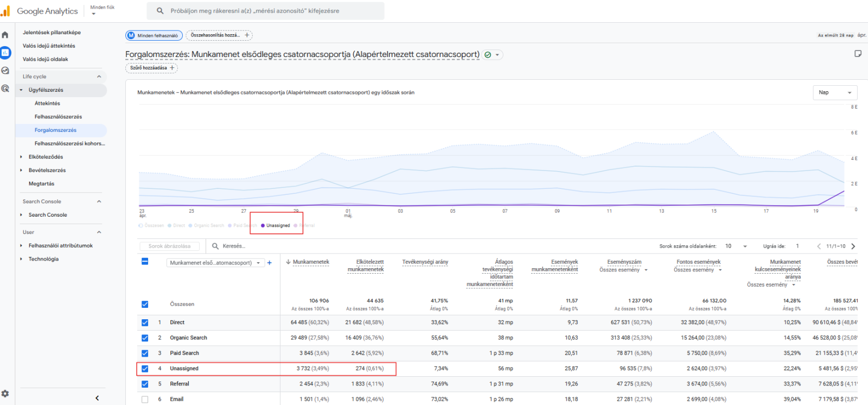Click plus icon beside Szűrő hozzáadása
This screenshot has height=405, width=868.
[x=172, y=68]
